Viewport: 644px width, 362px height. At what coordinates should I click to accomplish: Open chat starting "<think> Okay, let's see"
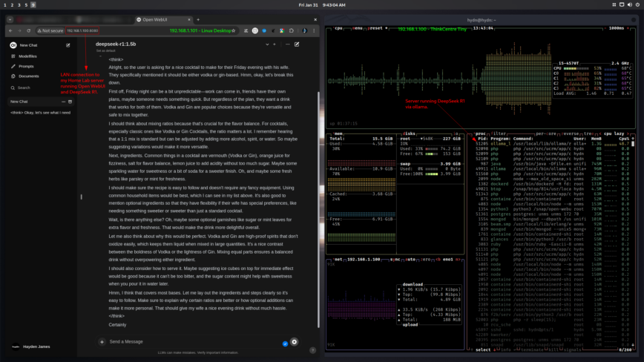(x=40, y=113)
